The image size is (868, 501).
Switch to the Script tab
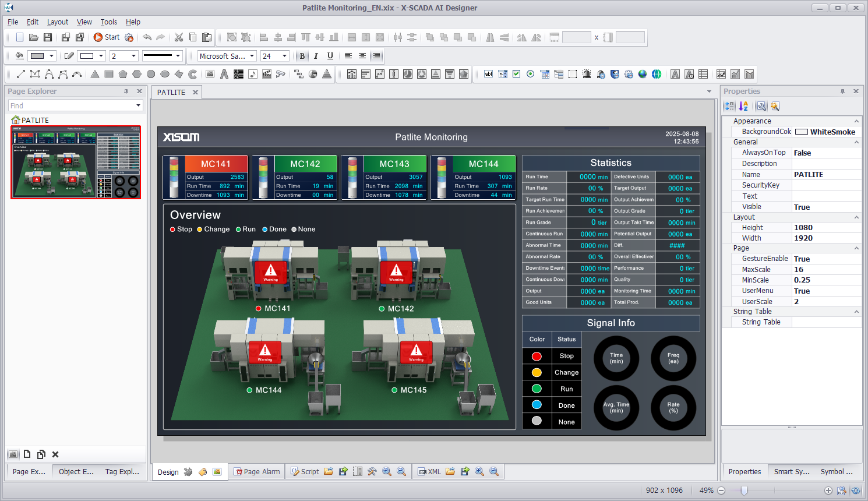point(305,472)
